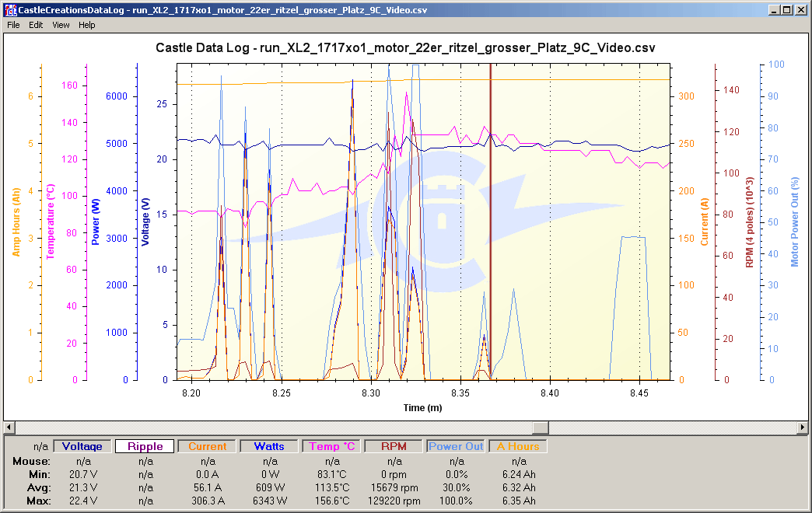Maximize the CastleCreationsDataLog window
The image size is (812, 513).
tap(786, 10)
